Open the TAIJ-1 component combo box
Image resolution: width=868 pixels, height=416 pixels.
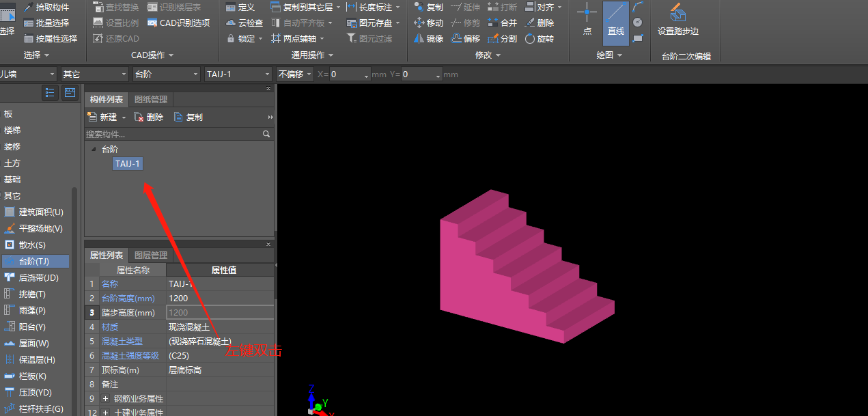(x=238, y=74)
